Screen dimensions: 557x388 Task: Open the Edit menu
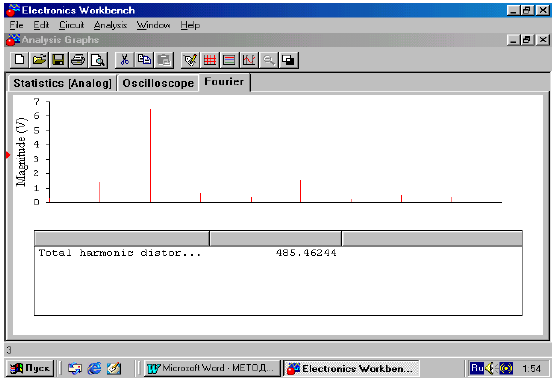pyautogui.click(x=41, y=25)
